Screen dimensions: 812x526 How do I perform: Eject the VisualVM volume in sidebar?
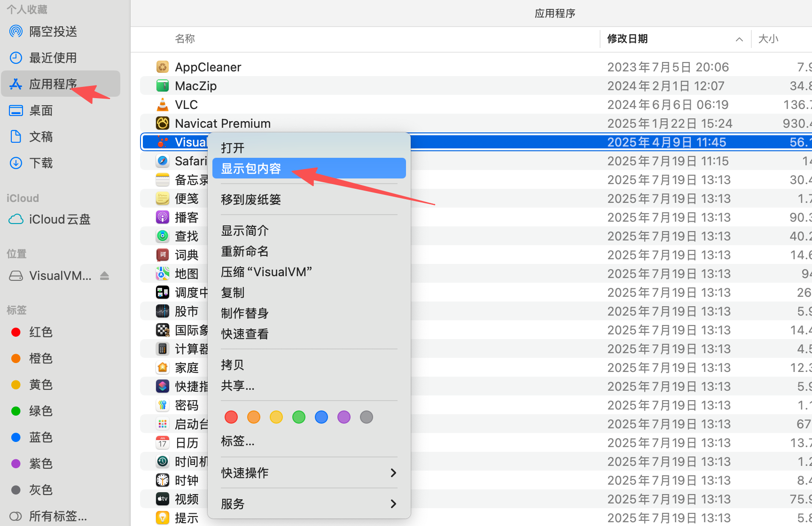point(104,276)
